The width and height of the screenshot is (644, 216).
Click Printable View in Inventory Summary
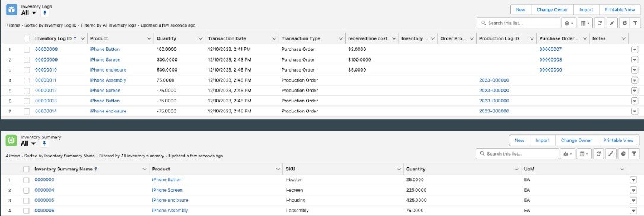pyautogui.click(x=618, y=140)
